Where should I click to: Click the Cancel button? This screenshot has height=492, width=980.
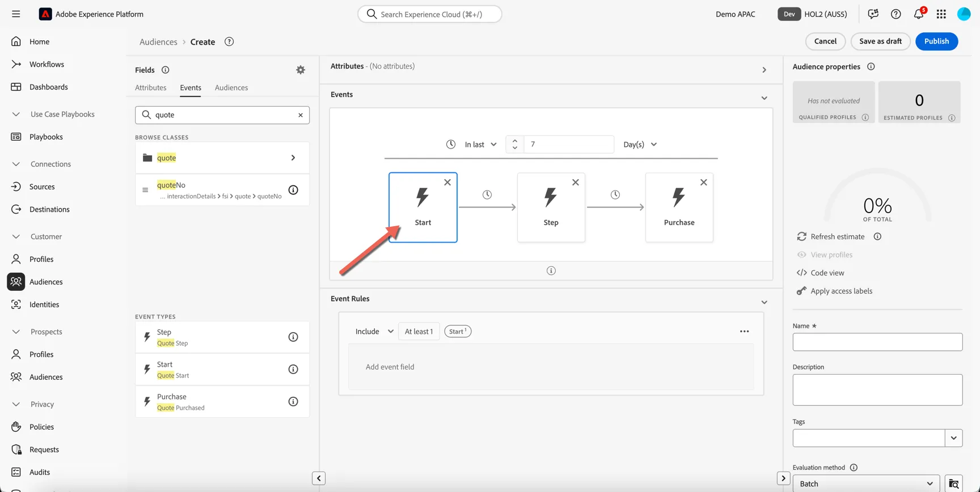point(825,41)
